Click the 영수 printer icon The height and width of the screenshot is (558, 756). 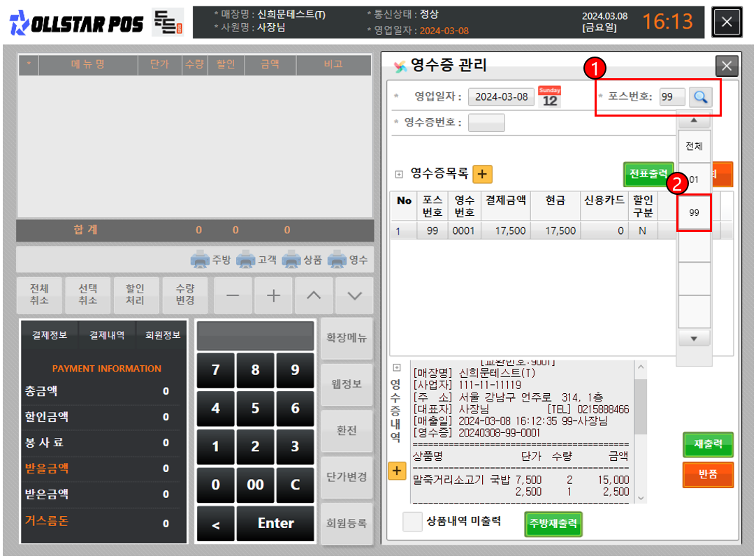337,260
